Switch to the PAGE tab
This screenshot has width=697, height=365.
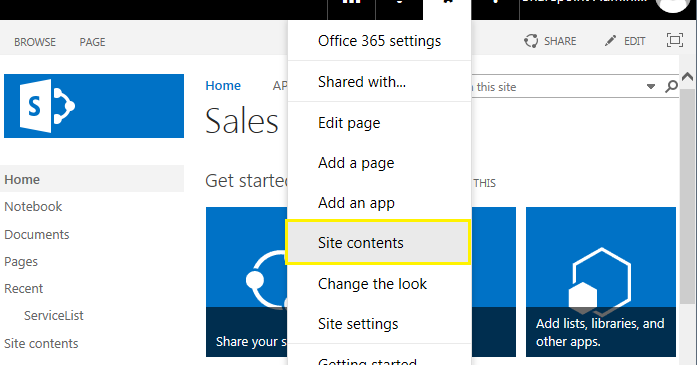pos(92,42)
